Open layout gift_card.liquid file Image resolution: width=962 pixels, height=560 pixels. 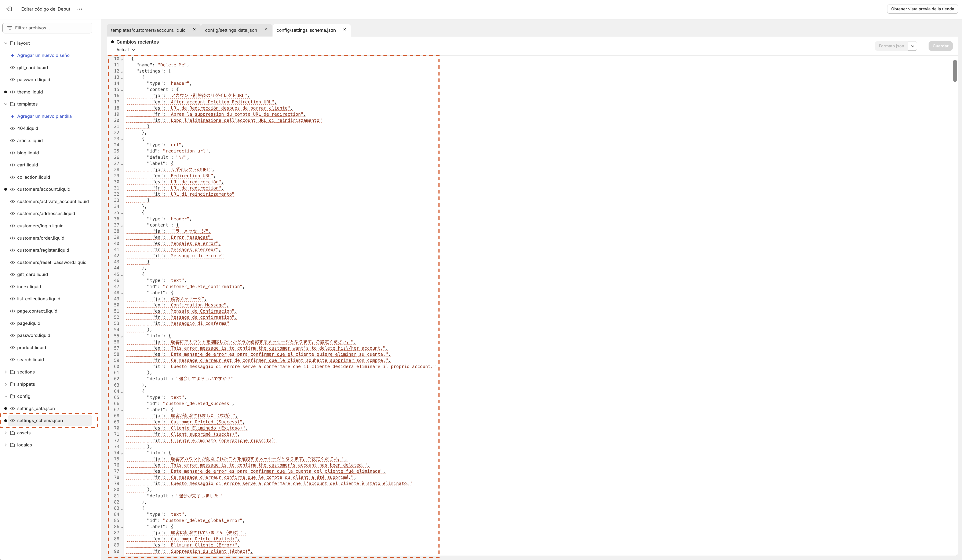click(x=32, y=67)
